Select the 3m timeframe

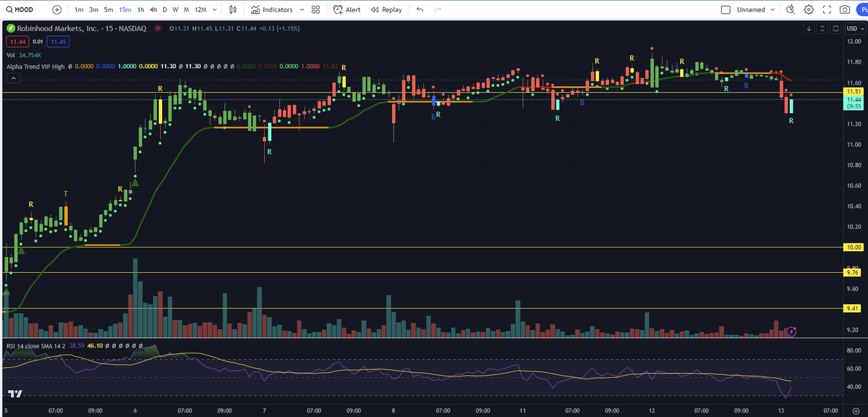coord(94,10)
